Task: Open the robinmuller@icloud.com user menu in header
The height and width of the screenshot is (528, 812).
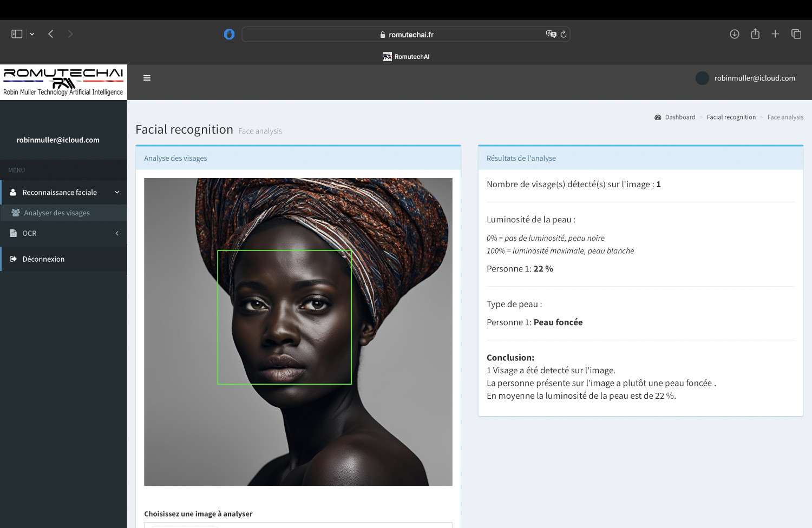Action: pyautogui.click(x=746, y=78)
